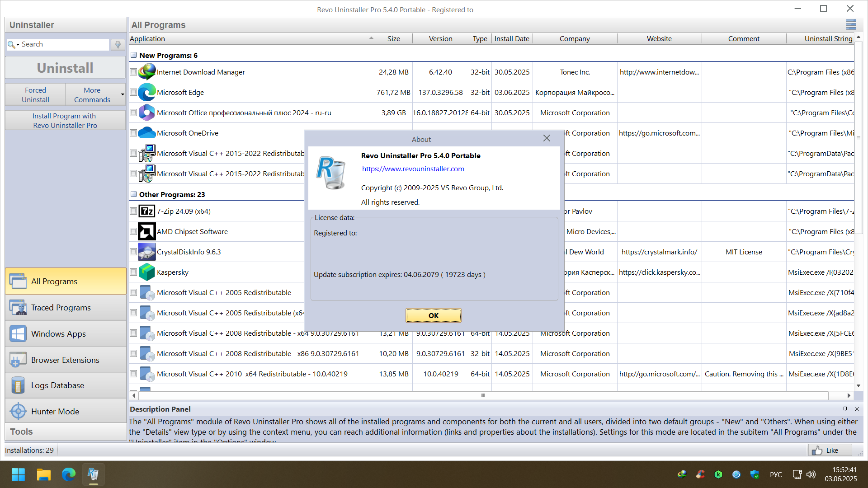
Task: Click the large Uninstall button
Action: tap(66, 68)
